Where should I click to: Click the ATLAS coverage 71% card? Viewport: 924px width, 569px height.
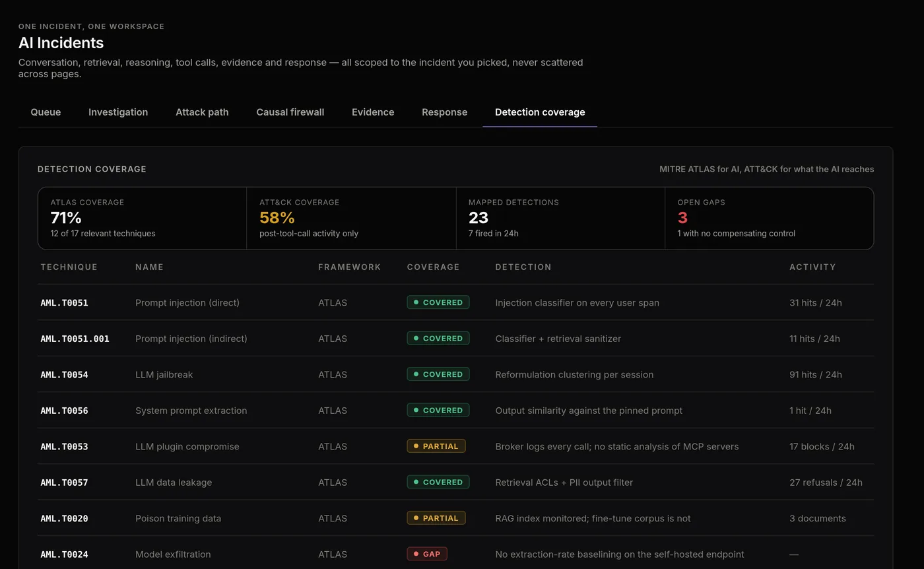click(143, 218)
